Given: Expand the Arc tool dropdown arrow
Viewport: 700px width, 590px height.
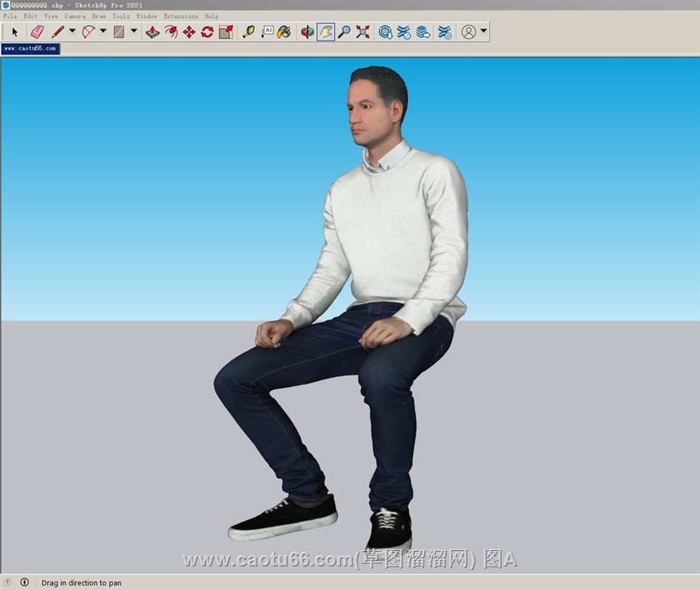Looking at the screenshot, I should 103,32.
